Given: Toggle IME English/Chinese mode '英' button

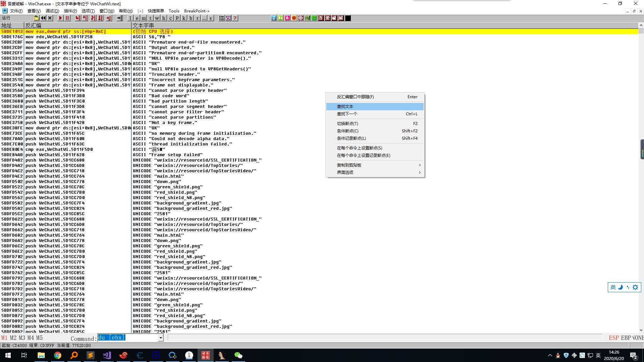Looking at the screenshot, I should tap(613, 287).
